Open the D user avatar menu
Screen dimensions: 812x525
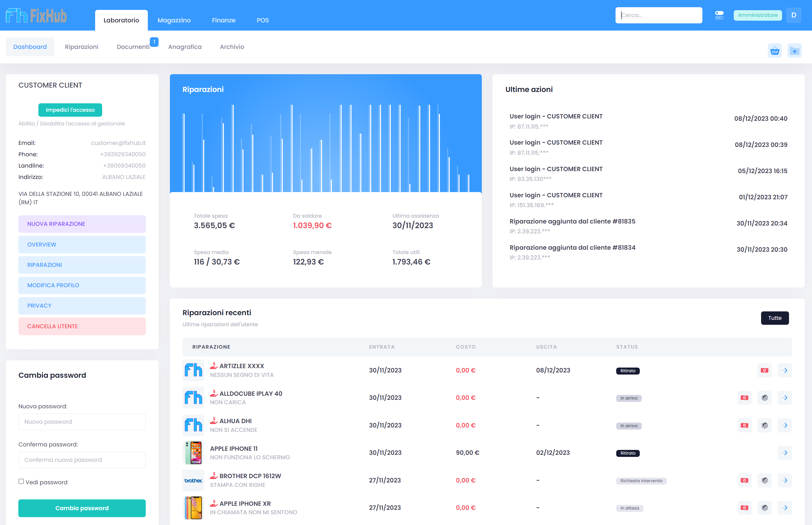794,15
